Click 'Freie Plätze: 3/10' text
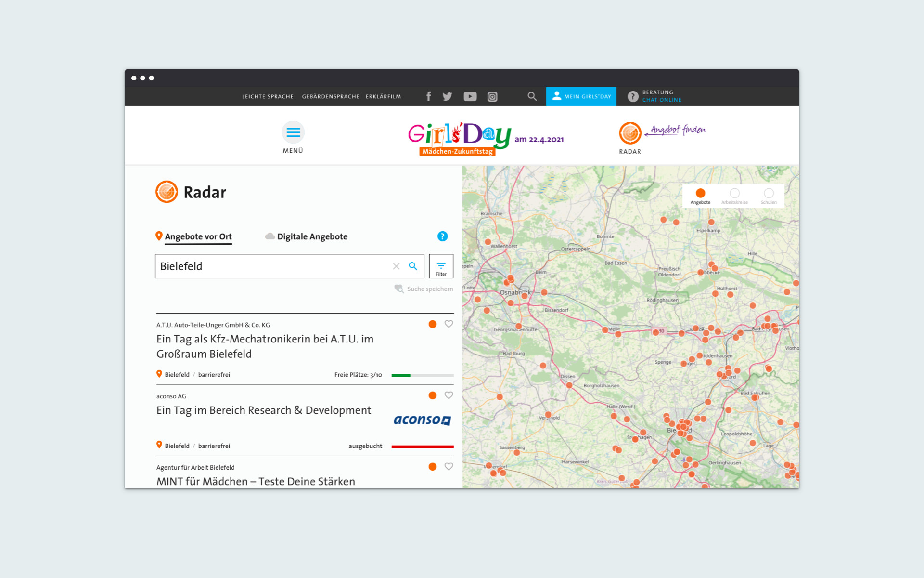The width and height of the screenshot is (924, 578). [358, 375]
